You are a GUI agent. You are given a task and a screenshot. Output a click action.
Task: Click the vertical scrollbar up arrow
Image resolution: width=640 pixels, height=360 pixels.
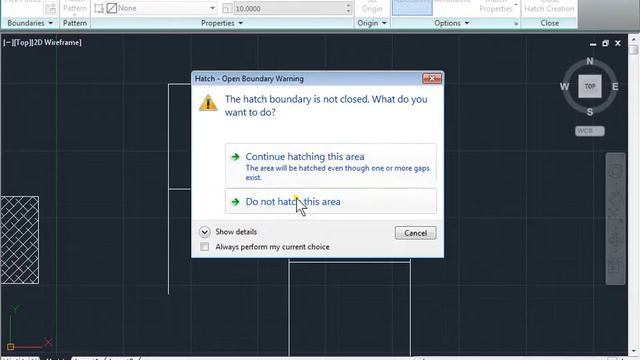point(634,40)
